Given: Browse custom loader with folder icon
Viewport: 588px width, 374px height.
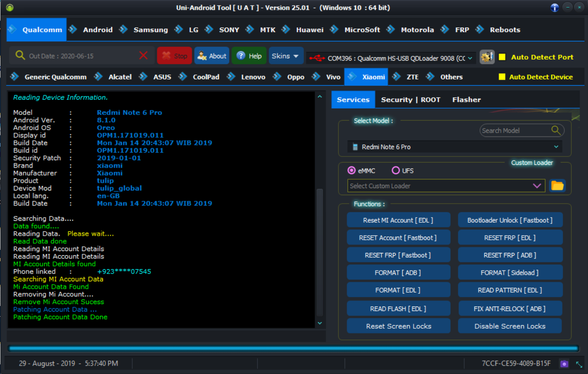Looking at the screenshot, I should coord(557,186).
